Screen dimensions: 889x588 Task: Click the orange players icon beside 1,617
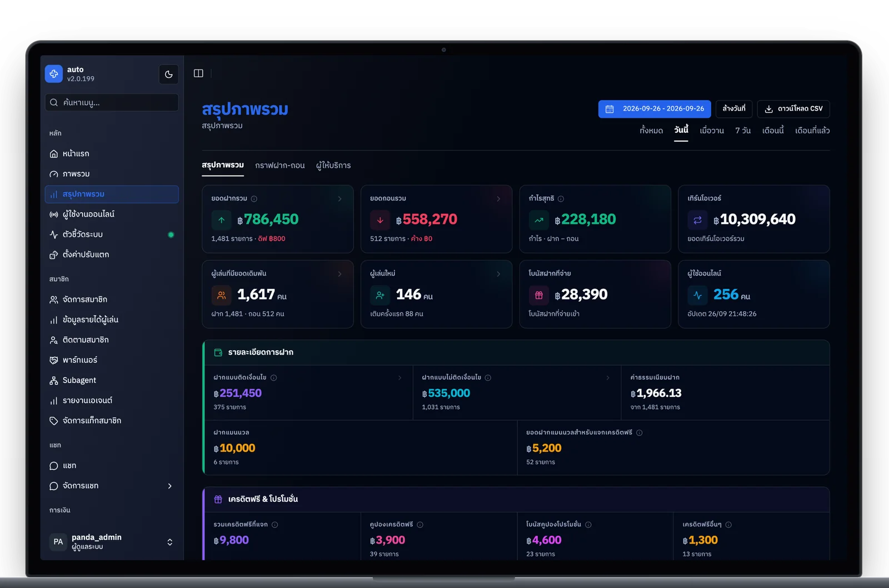coord(221,295)
